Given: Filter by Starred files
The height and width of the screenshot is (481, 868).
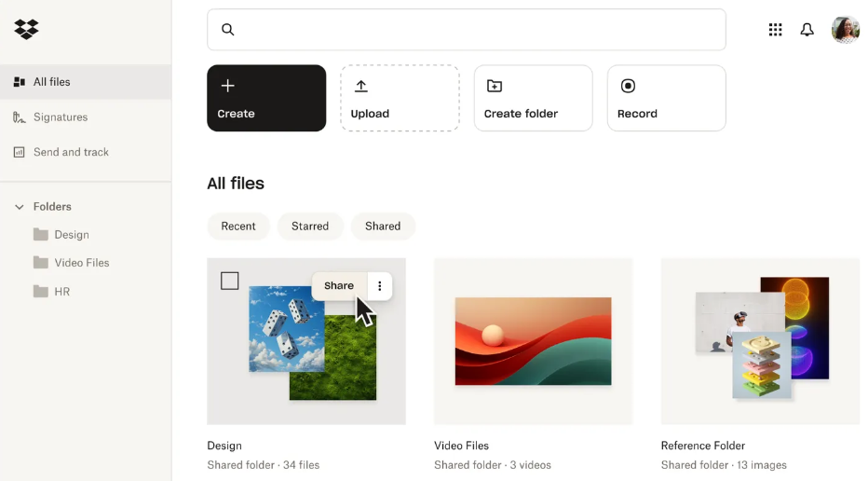Looking at the screenshot, I should click(310, 227).
